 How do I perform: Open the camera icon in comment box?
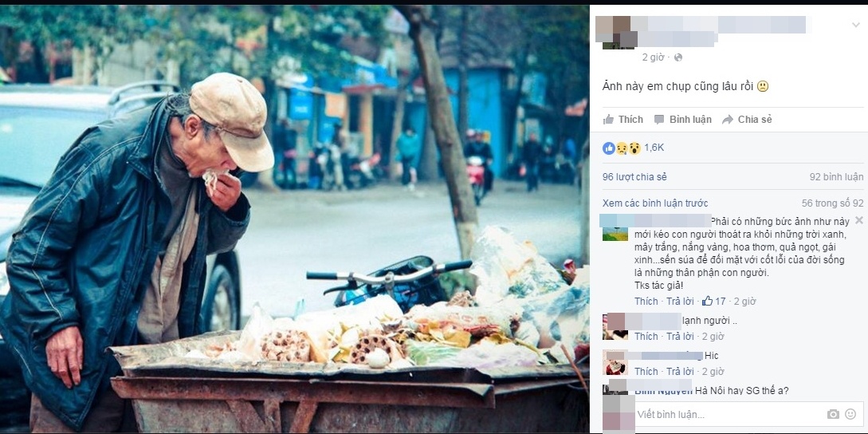point(833,414)
